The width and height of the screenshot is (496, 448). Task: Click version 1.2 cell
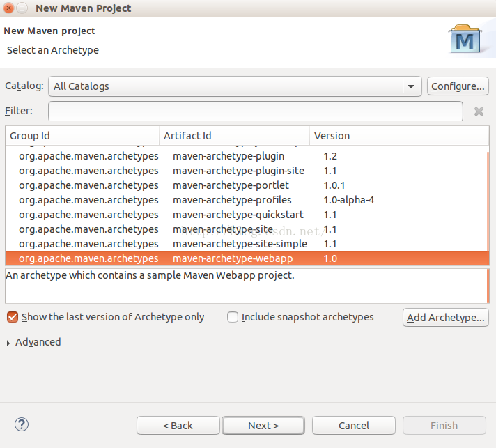(x=330, y=156)
